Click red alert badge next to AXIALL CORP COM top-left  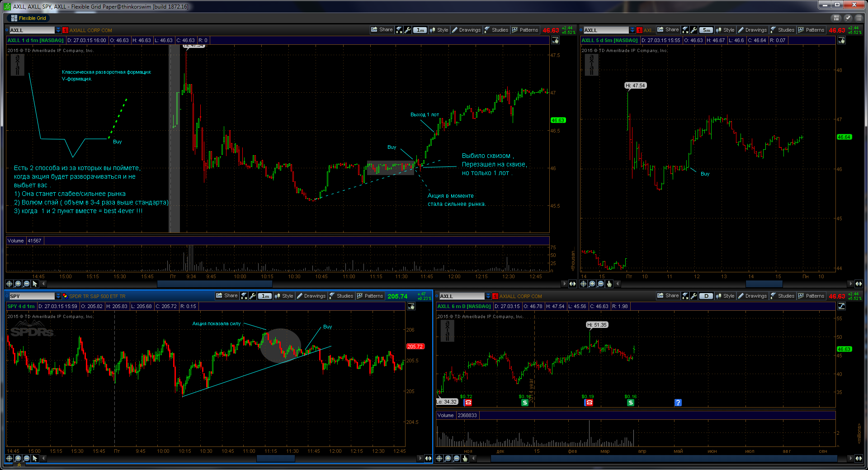(x=65, y=30)
